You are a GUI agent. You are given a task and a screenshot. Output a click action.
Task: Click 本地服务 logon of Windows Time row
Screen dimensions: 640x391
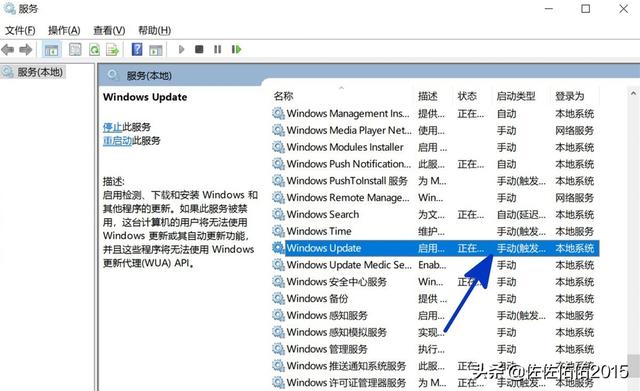pyautogui.click(x=574, y=231)
